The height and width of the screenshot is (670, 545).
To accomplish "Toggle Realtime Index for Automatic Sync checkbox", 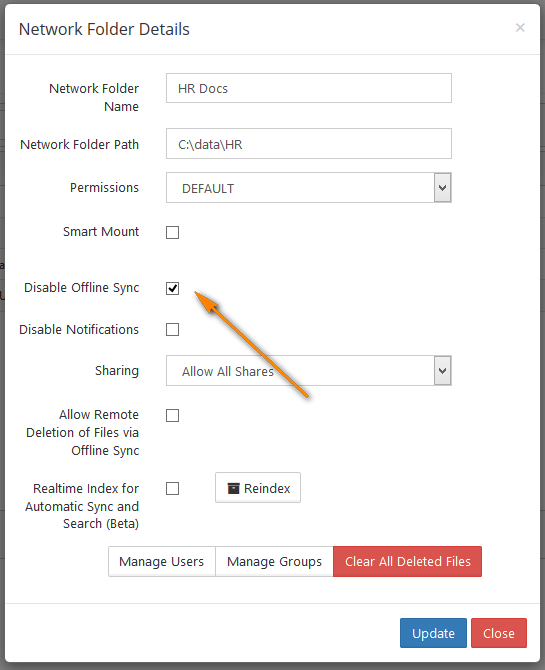I will pos(172,488).
